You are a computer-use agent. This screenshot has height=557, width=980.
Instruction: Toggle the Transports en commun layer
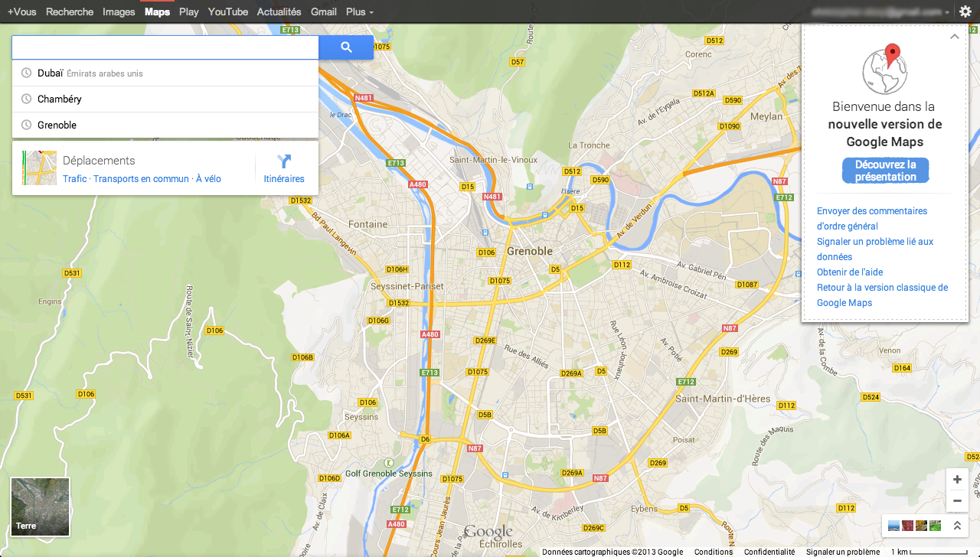(x=141, y=179)
